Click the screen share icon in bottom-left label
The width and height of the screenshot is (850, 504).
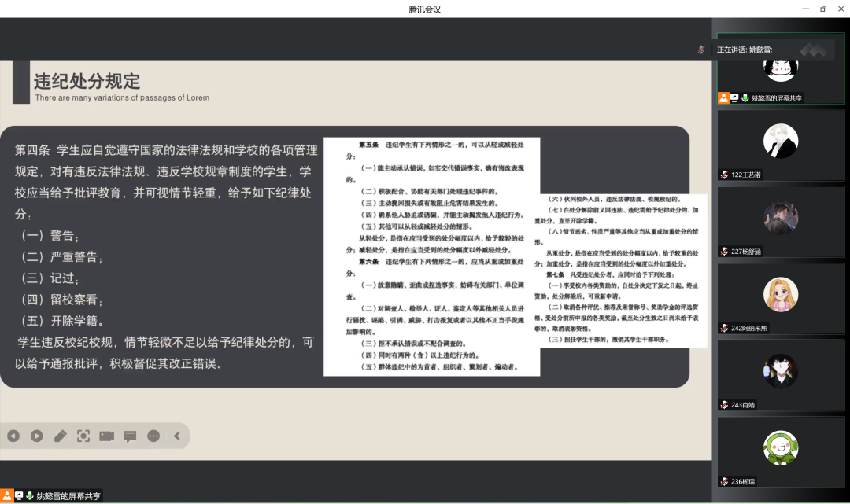tap(19, 496)
